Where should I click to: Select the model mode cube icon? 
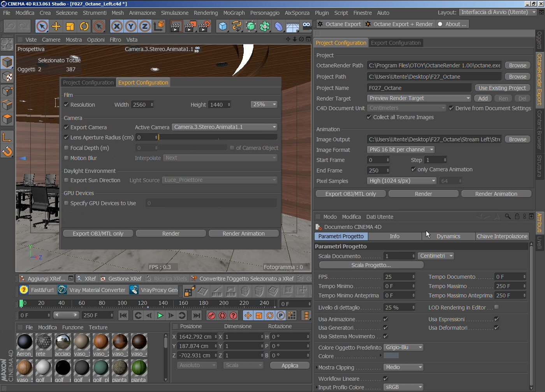coord(7,62)
